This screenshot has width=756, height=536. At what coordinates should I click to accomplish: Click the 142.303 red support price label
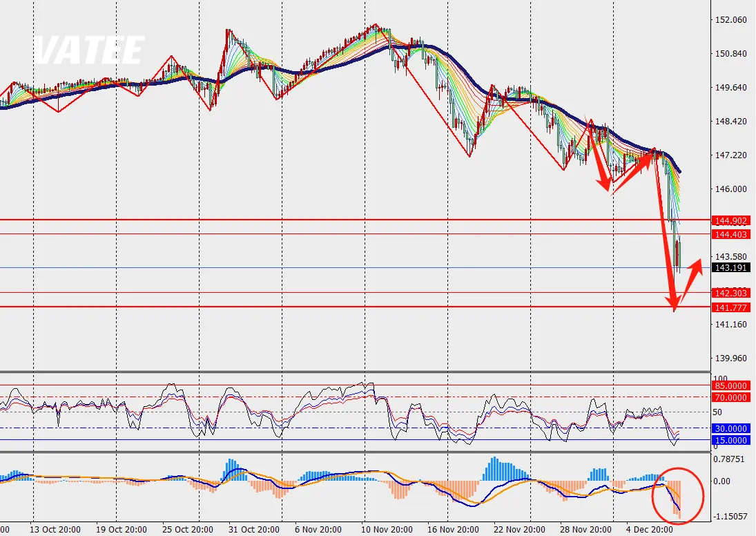pos(732,293)
